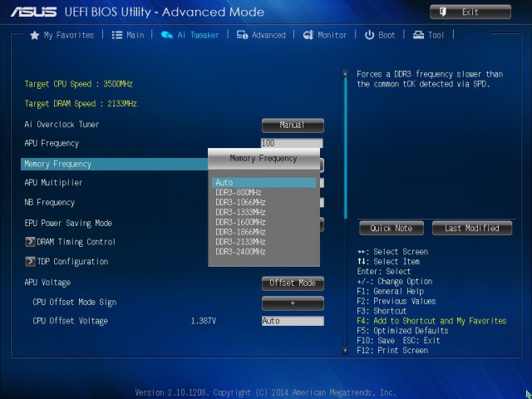
Task: Choose DDR3-1600MHz memory frequency
Action: 264,222
